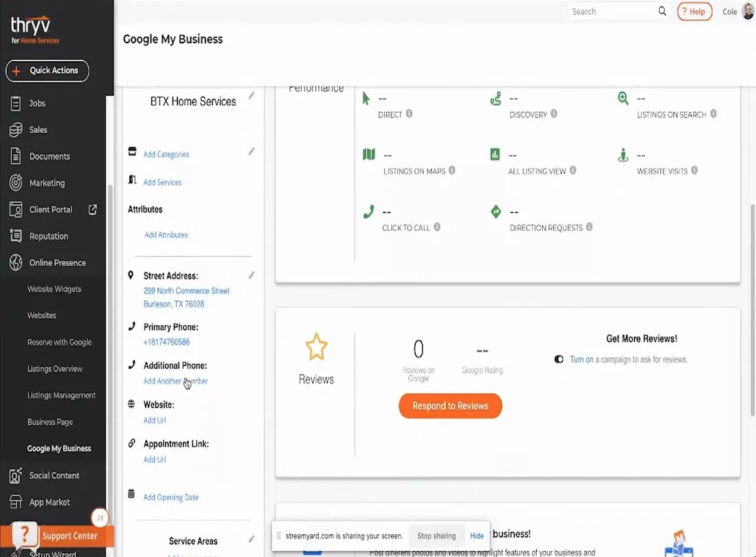
Task: Click Add Url under Appointment Link
Action: point(155,459)
